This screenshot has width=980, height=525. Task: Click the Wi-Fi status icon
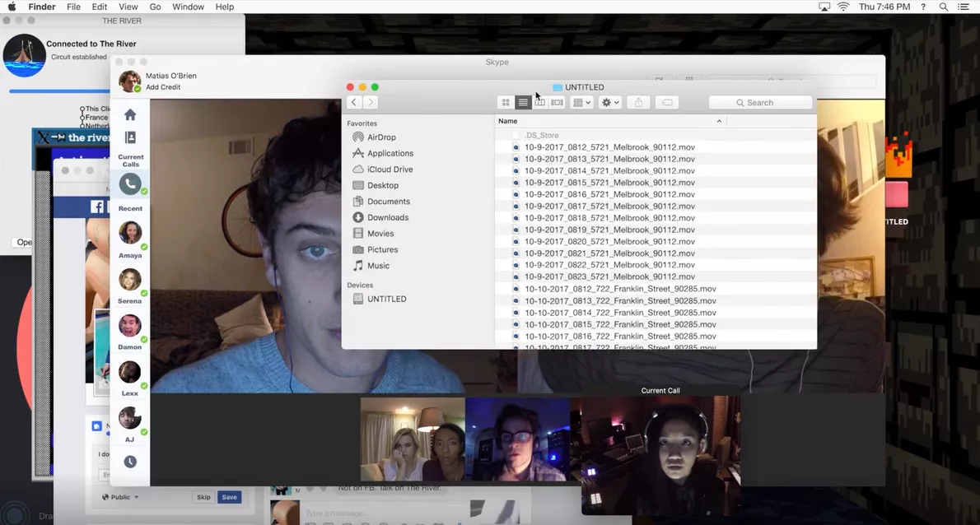tap(843, 7)
